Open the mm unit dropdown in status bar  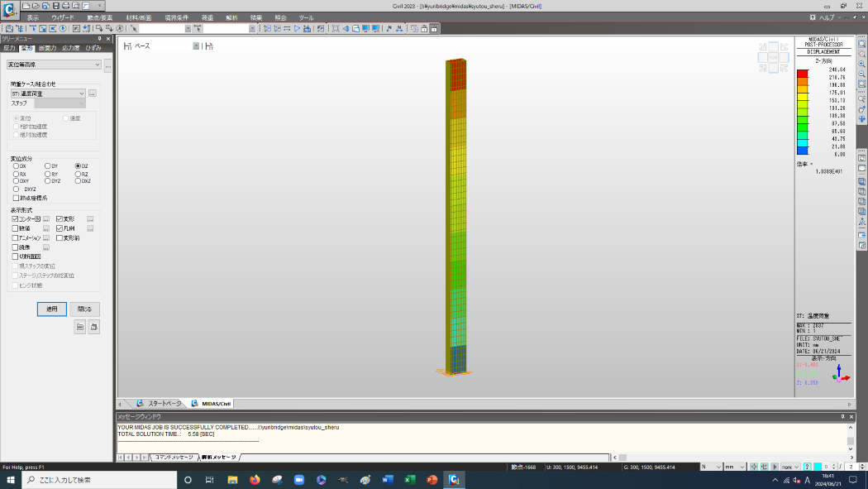pos(742,467)
